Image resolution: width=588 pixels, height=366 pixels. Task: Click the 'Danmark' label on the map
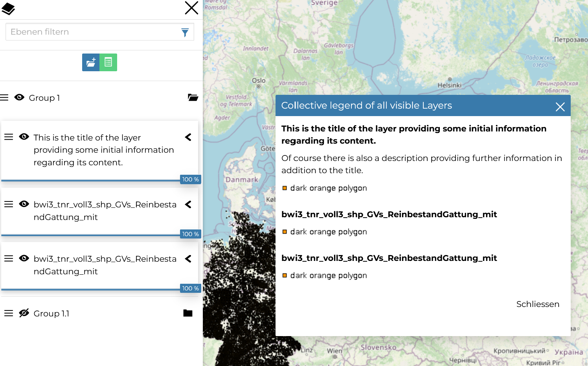242,179
